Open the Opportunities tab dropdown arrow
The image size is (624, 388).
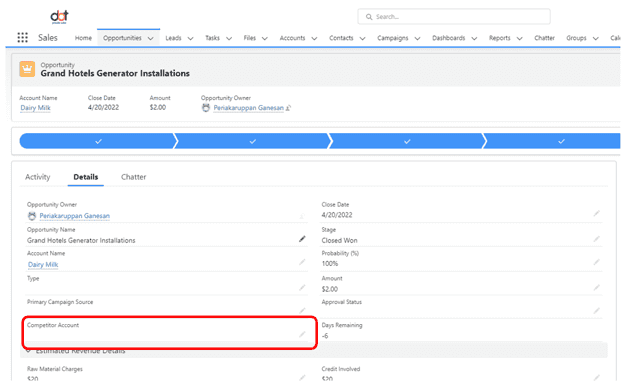tap(150, 39)
